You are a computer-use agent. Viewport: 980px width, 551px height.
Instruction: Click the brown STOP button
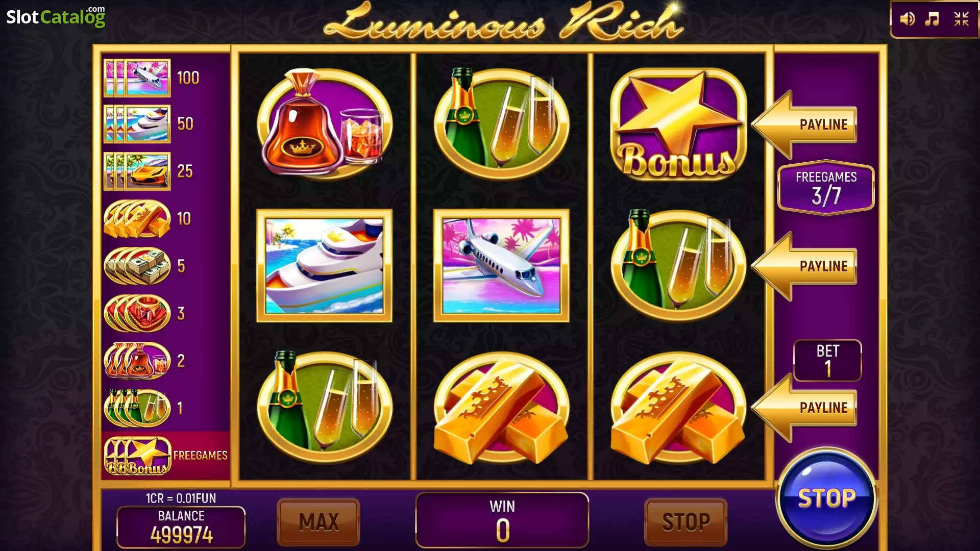pos(685,522)
